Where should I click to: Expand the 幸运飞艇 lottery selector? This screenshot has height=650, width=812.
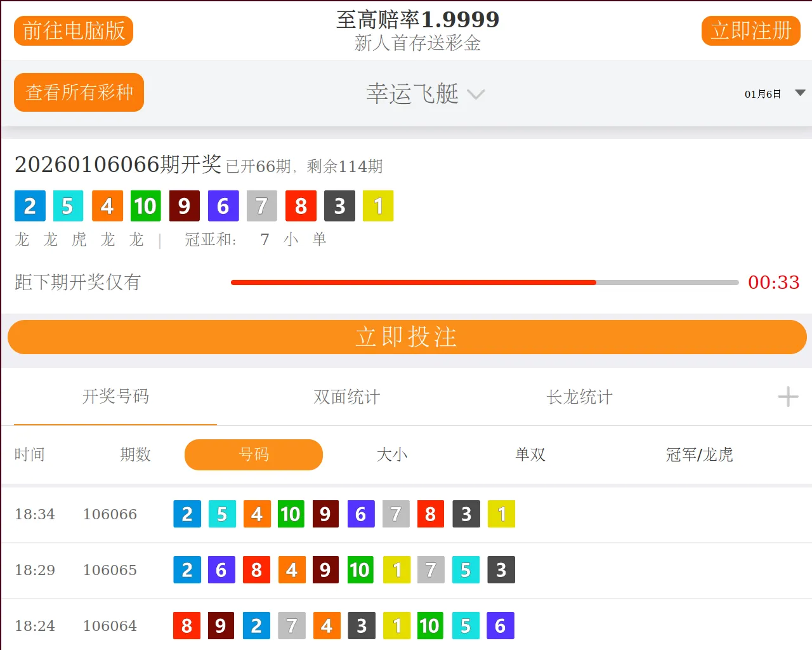[412, 94]
